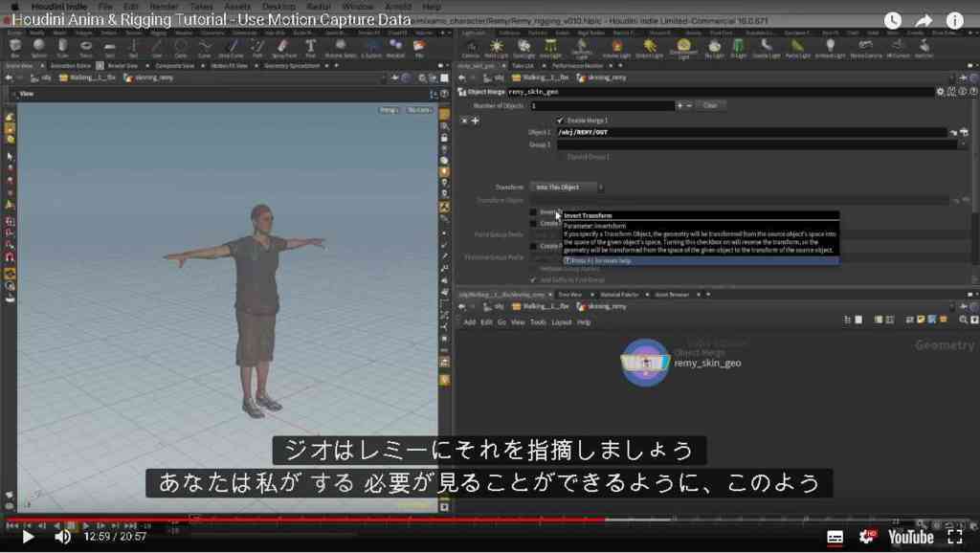Open network editor Tools menu

tap(538, 322)
